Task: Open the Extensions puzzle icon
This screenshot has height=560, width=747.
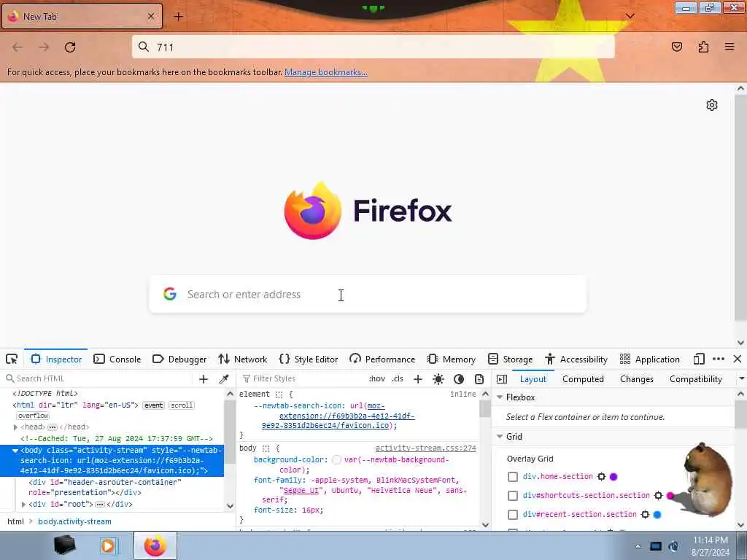Action: [703, 47]
